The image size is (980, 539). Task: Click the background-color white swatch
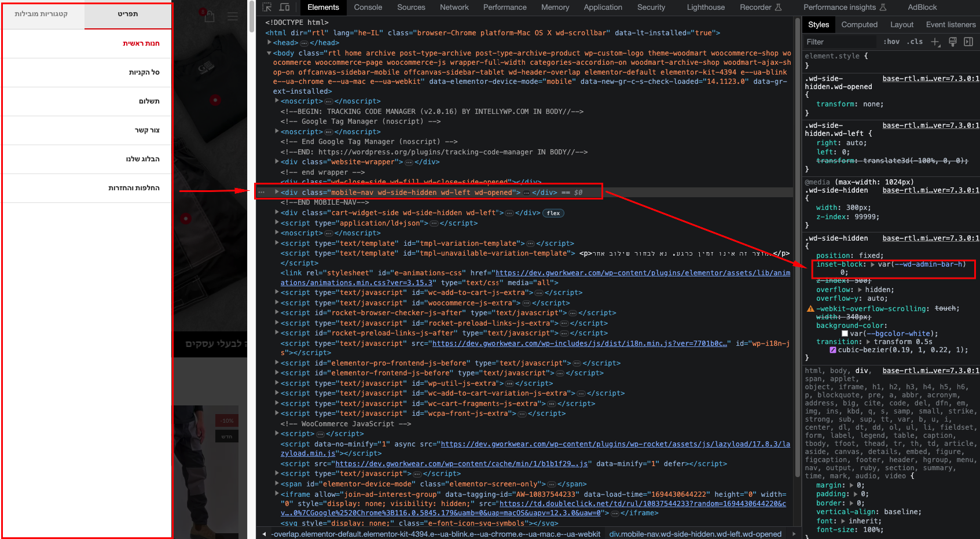click(x=845, y=334)
